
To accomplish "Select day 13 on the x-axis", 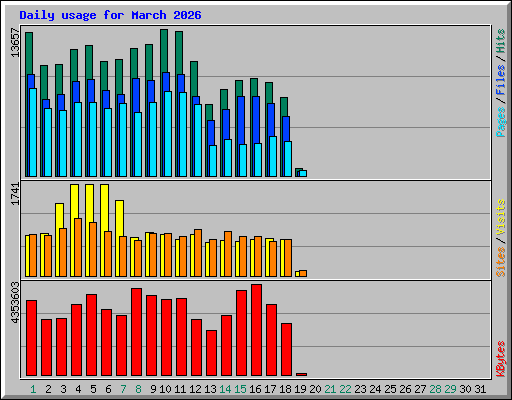I will (210, 389).
